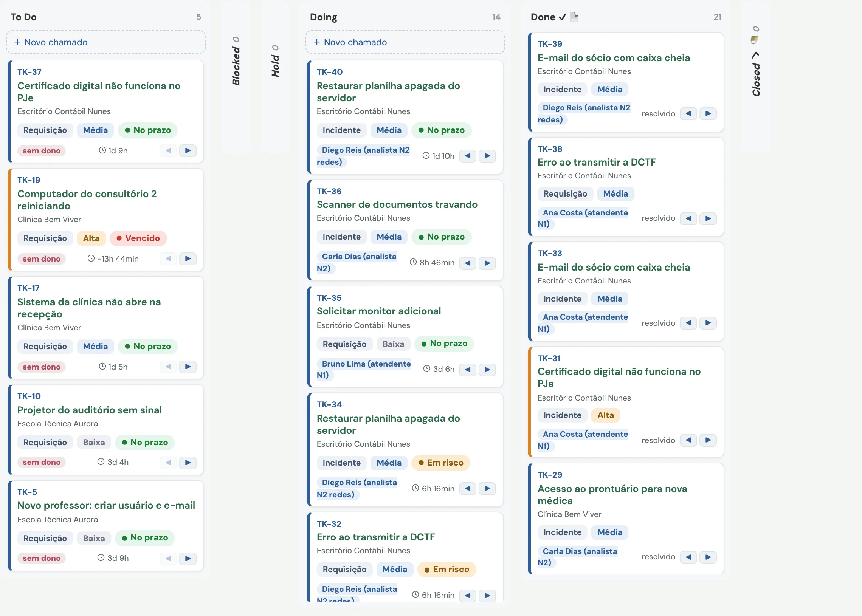
Task: Open ticket Solicitar monitor adicional
Action: pyautogui.click(x=379, y=311)
